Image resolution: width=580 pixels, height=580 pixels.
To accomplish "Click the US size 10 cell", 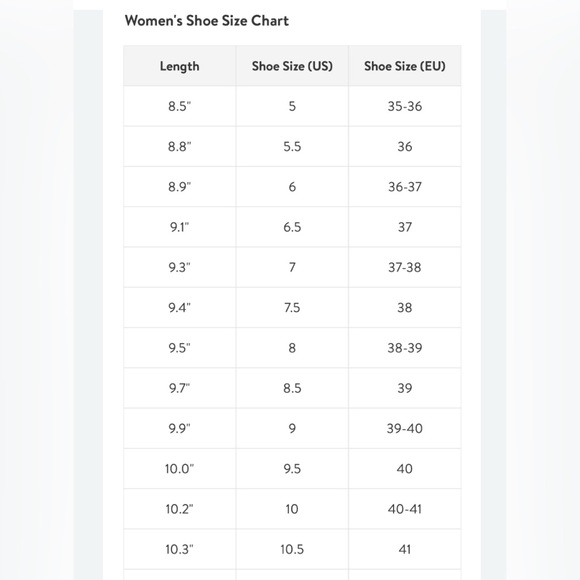I will 292,509.
